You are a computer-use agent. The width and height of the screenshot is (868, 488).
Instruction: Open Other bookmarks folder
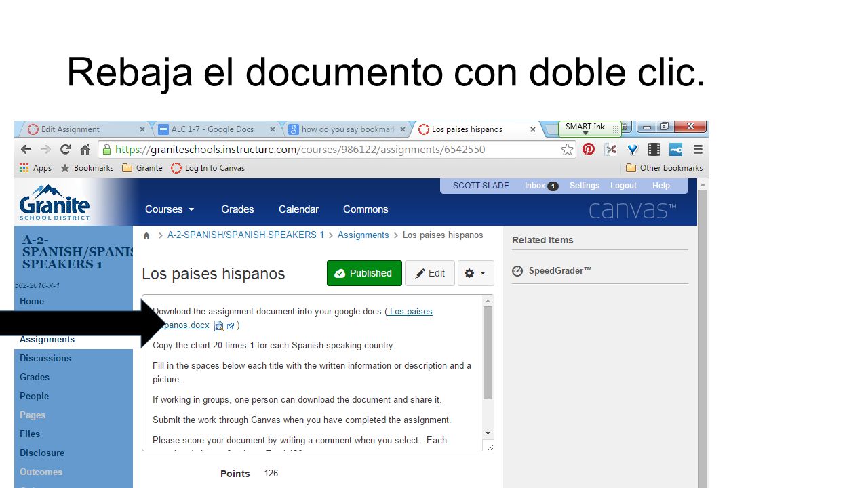coord(665,168)
